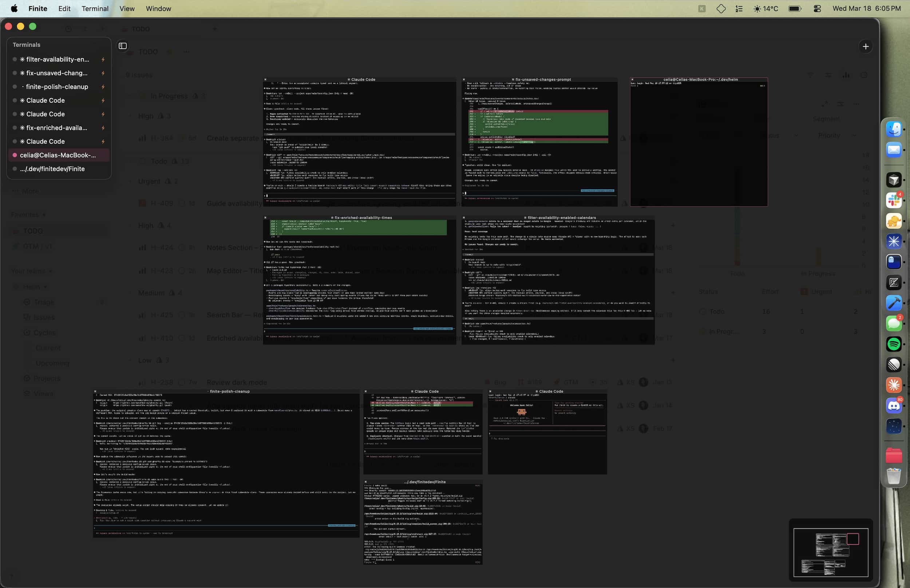Open Discord from the dock
This screenshot has height=588, width=910.
[894, 405]
